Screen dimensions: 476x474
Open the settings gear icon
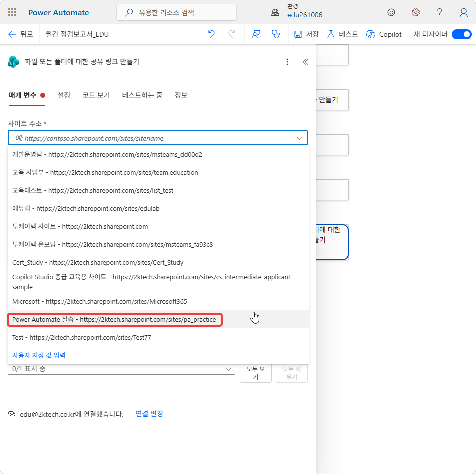point(415,12)
